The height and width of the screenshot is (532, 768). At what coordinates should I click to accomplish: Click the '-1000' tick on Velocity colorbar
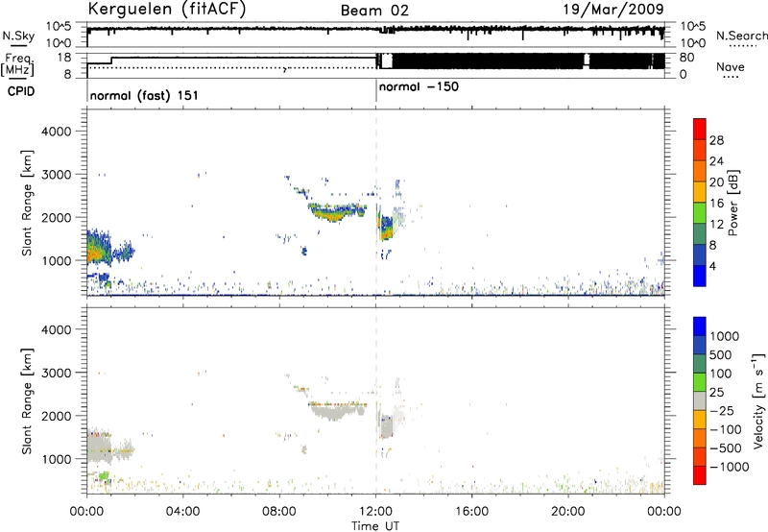730,467
